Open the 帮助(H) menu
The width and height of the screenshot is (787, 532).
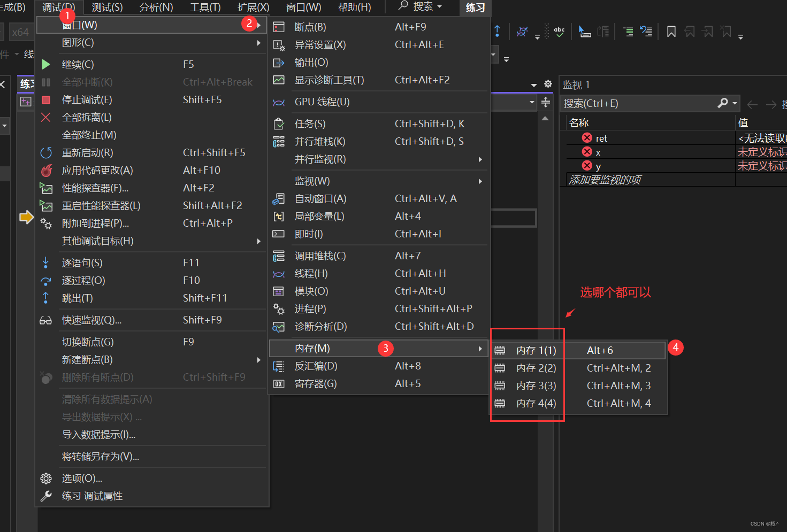(x=354, y=7)
